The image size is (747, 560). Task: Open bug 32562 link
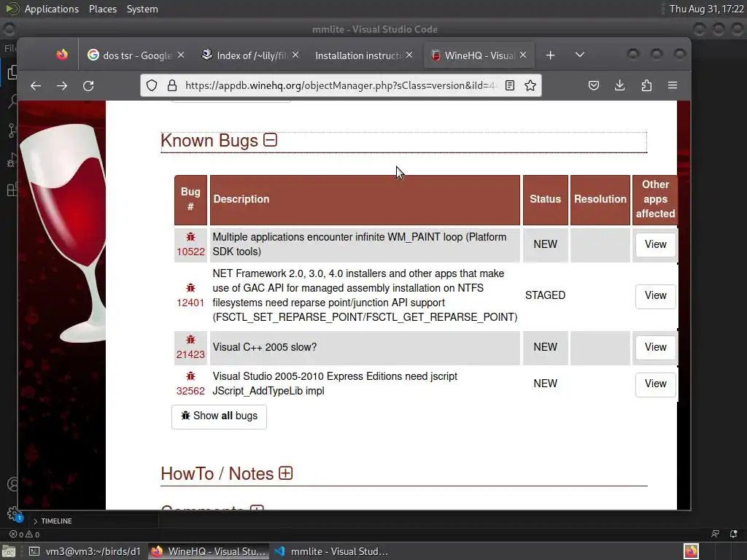pos(190,391)
